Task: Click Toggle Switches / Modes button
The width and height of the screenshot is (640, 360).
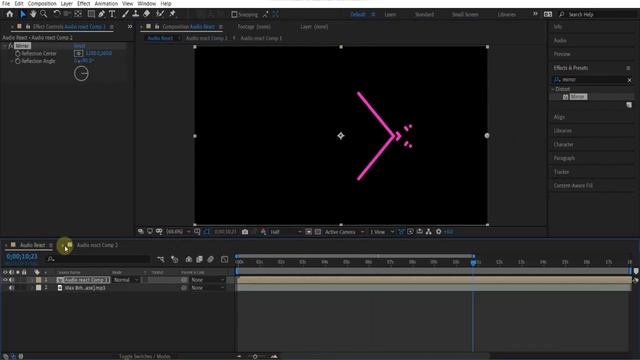Action: point(144,356)
